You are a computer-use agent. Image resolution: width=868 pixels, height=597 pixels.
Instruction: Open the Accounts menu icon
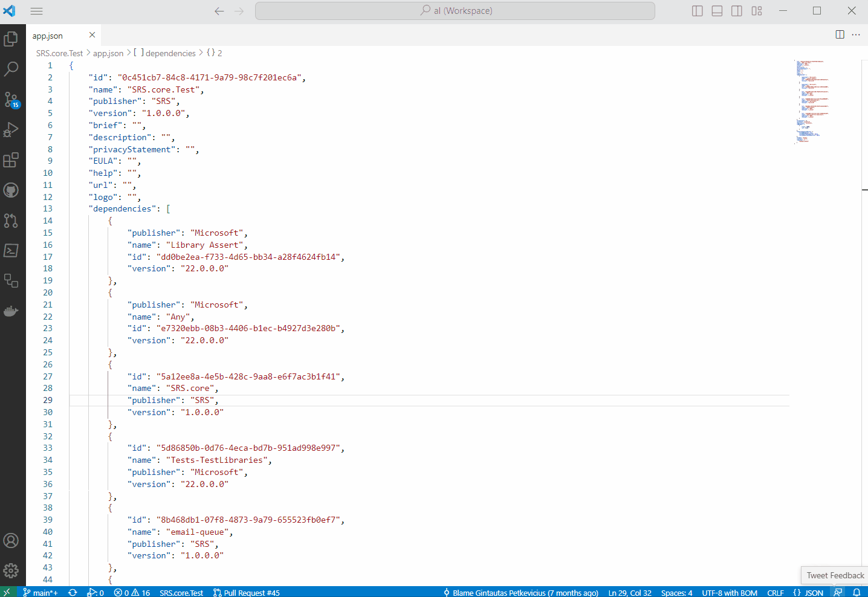(x=11, y=540)
